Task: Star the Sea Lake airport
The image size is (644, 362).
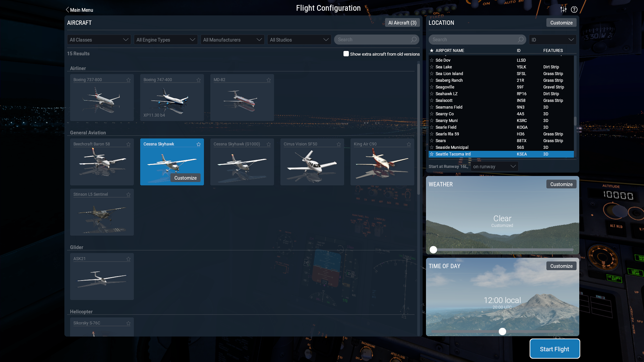Action: tap(432, 67)
